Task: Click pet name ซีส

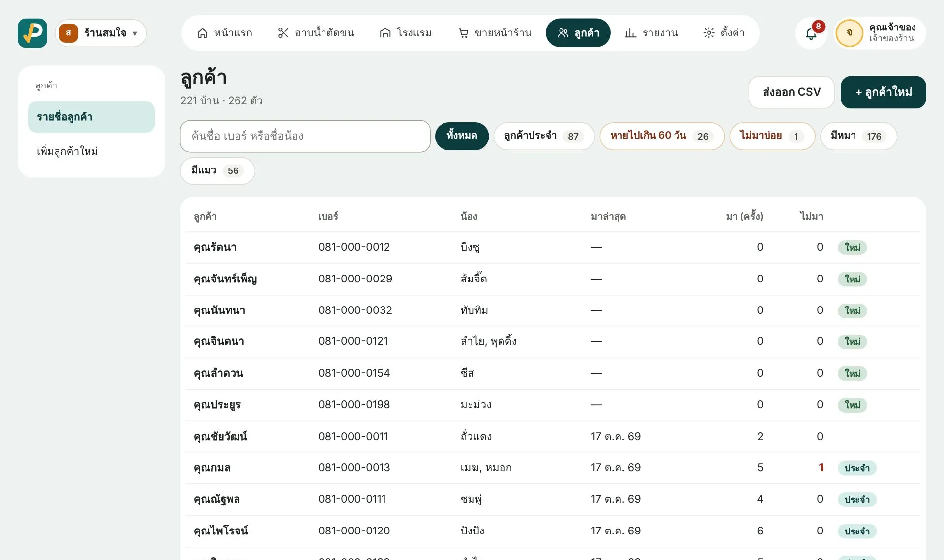Action: pos(467,373)
